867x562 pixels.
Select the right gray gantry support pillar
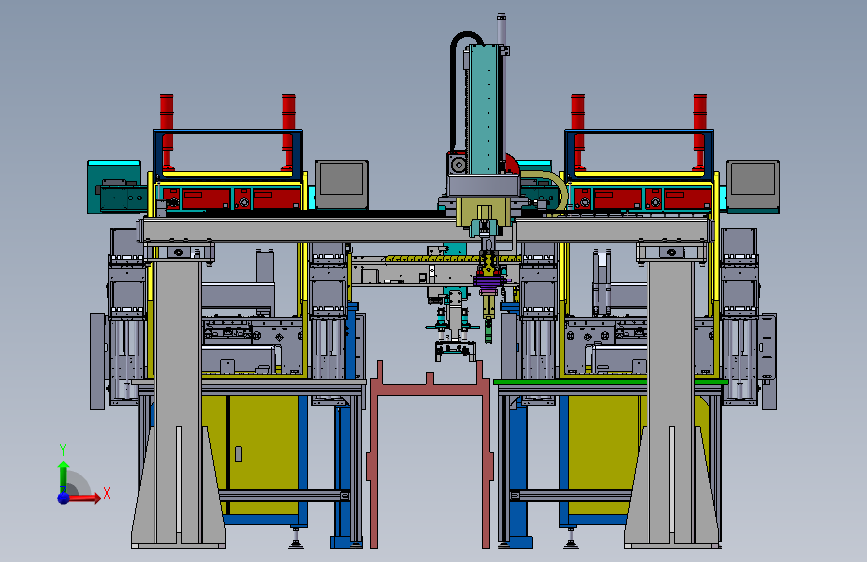pos(671,404)
